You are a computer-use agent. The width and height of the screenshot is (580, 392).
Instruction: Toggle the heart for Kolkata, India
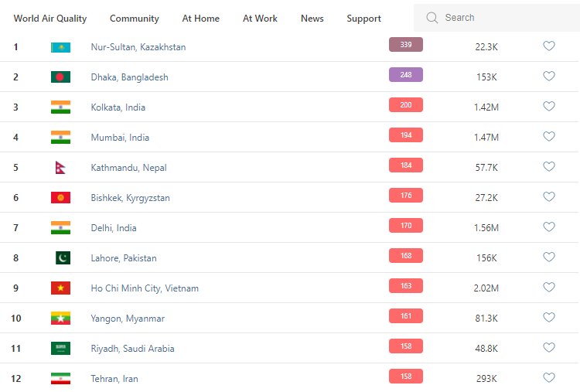[549, 107]
